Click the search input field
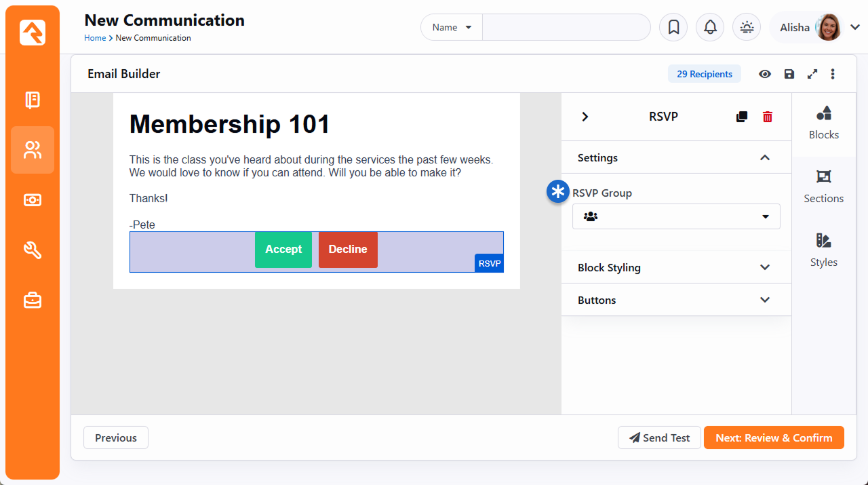Viewport: 868px width, 485px height. click(566, 27)
